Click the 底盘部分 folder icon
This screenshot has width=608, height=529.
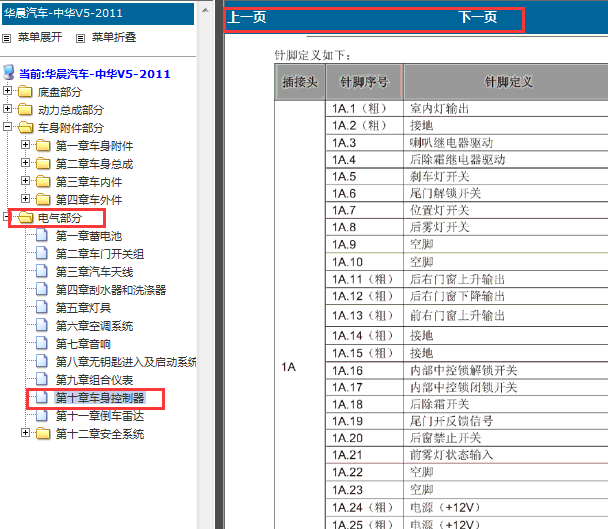click(25, 92)
